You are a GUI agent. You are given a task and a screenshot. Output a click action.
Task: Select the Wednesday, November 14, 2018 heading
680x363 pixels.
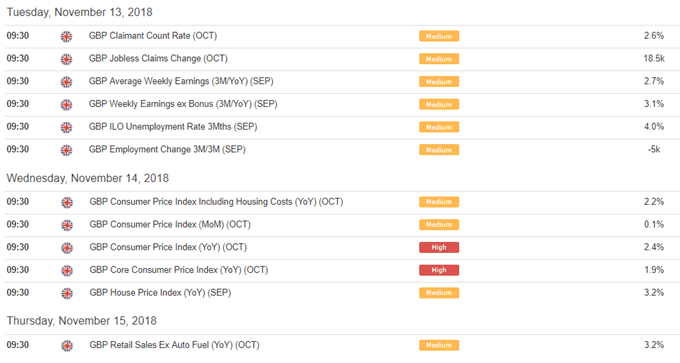point(88,178)
